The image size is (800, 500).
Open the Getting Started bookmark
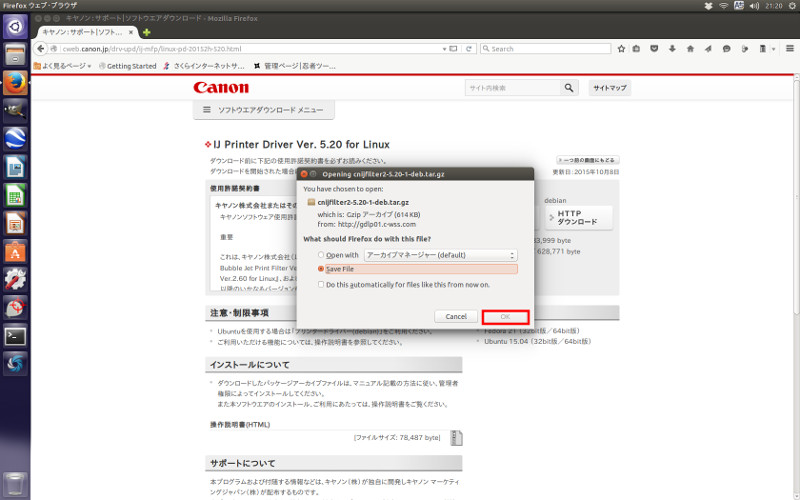tap(128, 66)
